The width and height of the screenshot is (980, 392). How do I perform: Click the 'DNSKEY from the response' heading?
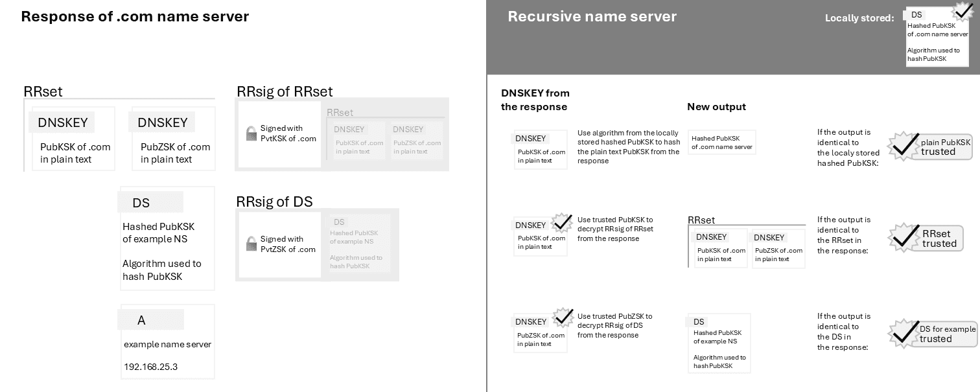click(535, 100)
